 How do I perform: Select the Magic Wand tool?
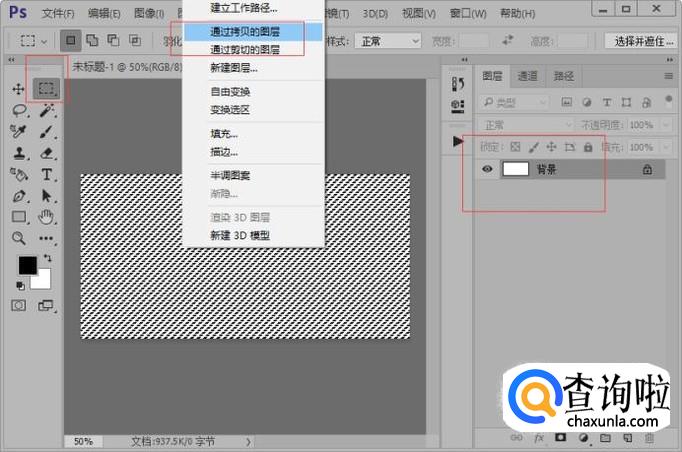(47, 110)
